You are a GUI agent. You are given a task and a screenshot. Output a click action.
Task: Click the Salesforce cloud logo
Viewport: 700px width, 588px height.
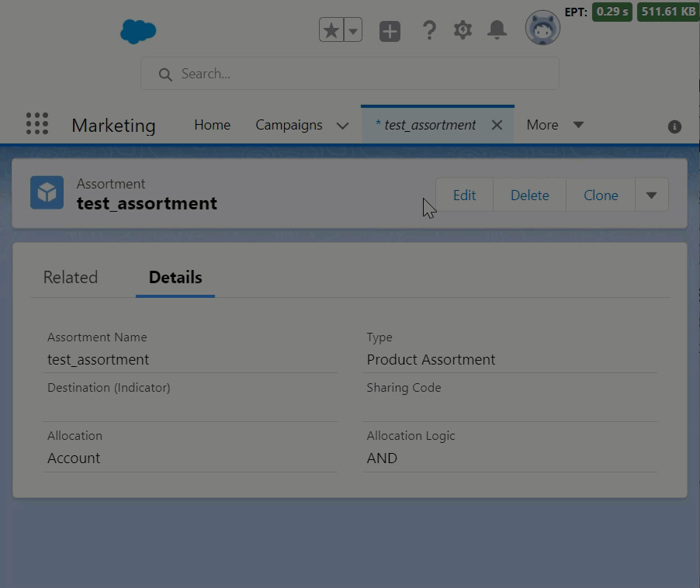pos(138,31)
